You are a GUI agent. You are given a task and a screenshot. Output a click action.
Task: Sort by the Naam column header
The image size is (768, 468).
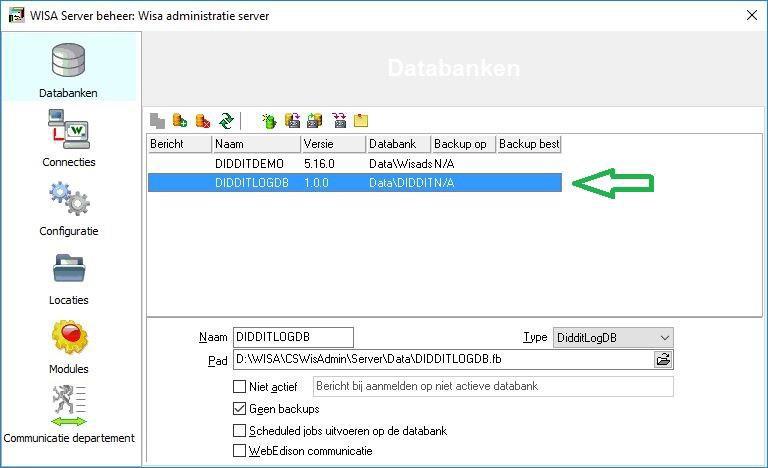[256, 144]
